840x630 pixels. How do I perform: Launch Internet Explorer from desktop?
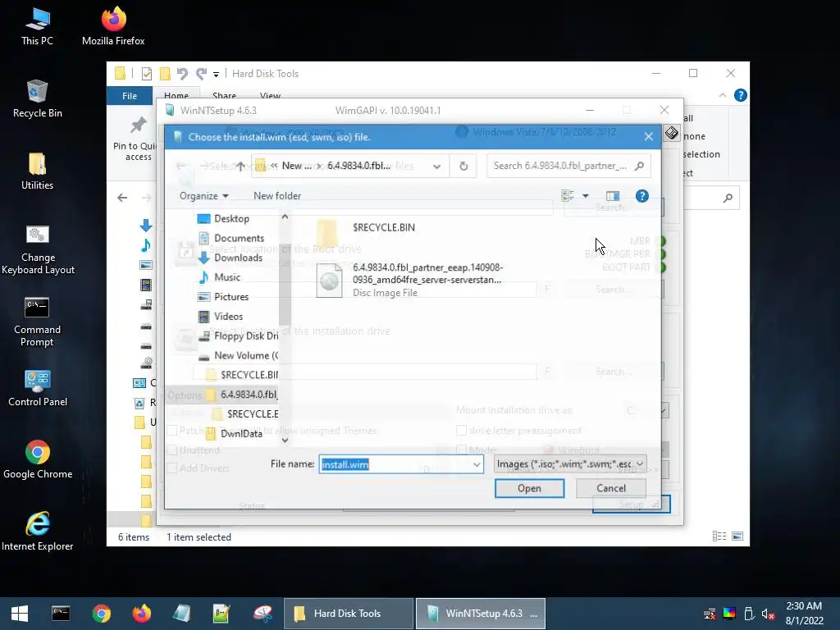pyautogui.click(x=37, y=532)
